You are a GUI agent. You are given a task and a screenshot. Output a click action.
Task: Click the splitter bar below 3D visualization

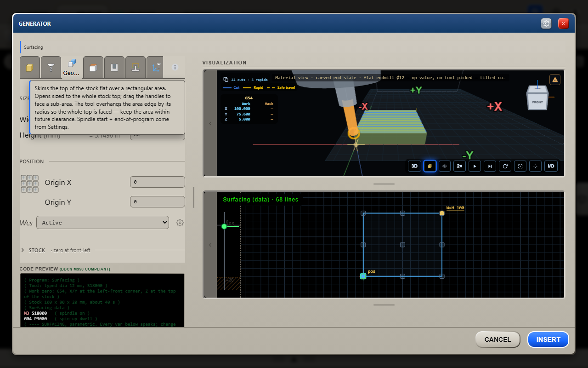[384, 184]
